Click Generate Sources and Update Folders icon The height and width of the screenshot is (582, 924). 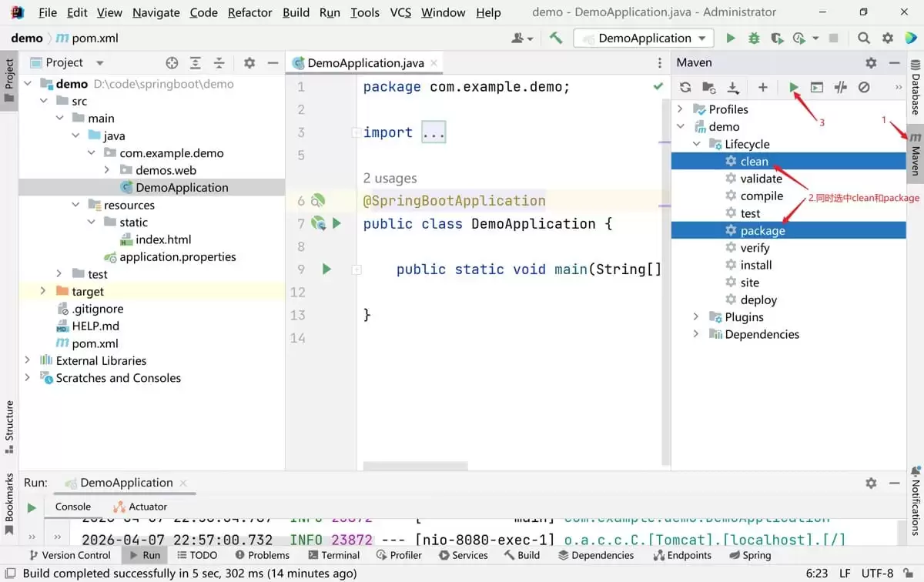(x=709, y=88)
